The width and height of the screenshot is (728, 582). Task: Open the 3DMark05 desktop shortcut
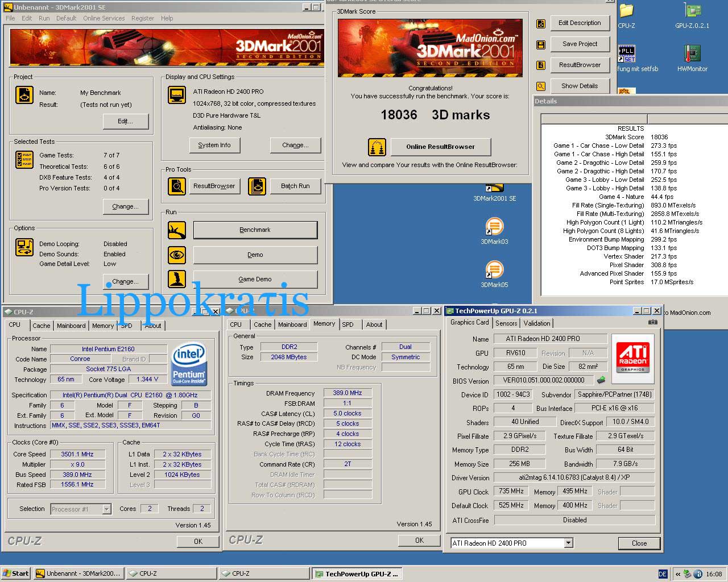[x=494, y=275]
